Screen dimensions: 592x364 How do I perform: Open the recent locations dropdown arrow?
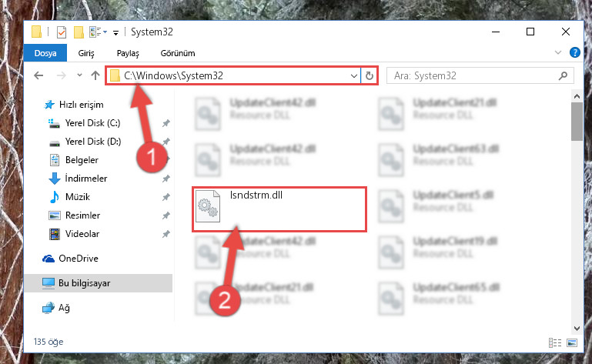(x=79, y=75)
